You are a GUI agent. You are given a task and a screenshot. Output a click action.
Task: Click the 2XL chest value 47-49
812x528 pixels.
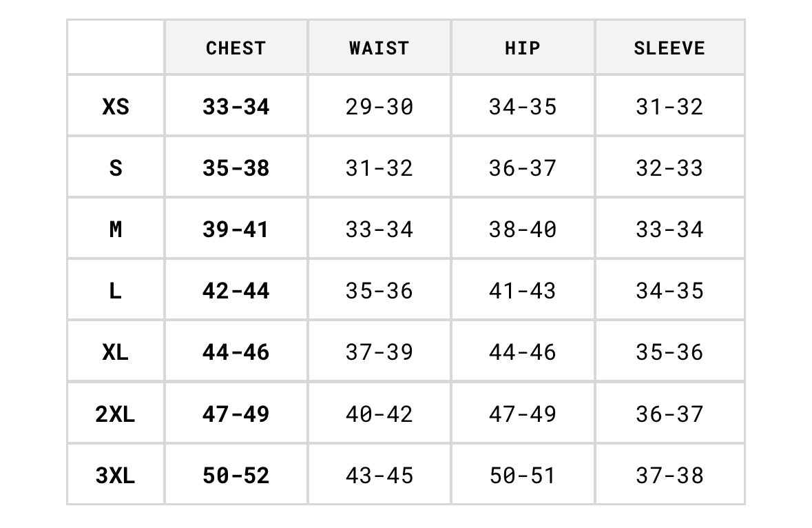[x=236, y=414]
